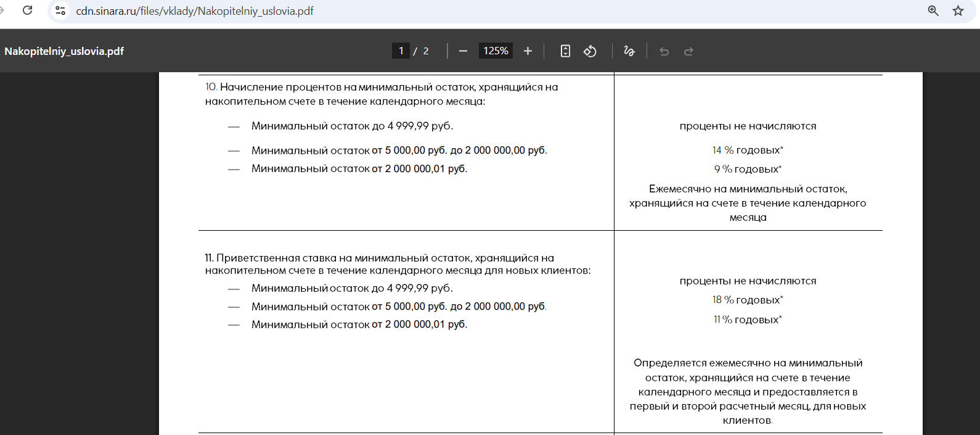
Task: Click 'от 2 000 000,01 руб.' row in section 10
Action: (359, 168)
